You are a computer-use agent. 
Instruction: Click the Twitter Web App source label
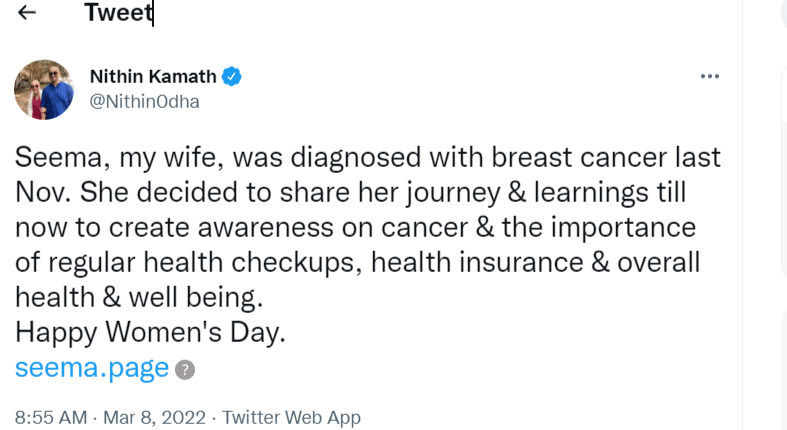click(291, 417)
